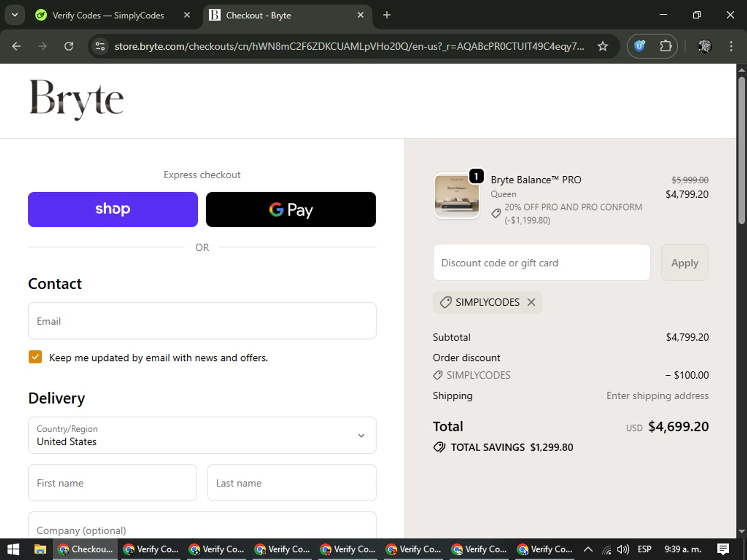Click the Bryte Balance PRO product thumbnail
Viewport: 747px width, 560px height.
click(x=457, y=196)
